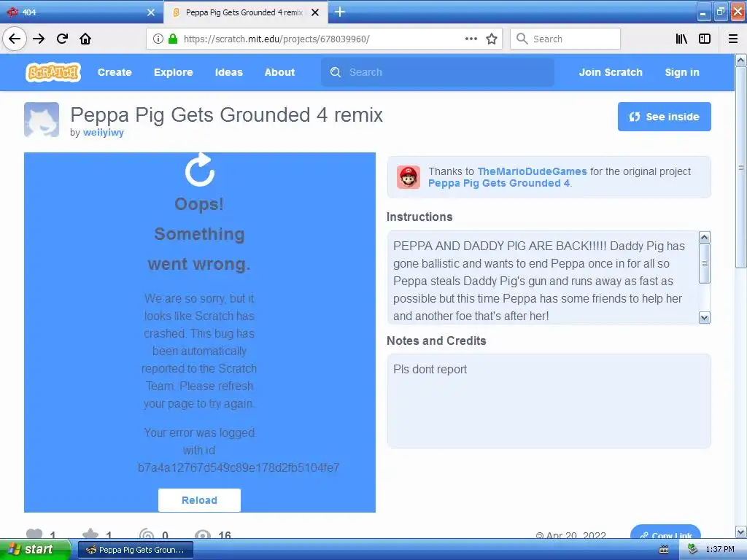Open the About menu item
This screenshot has height=560, width=747.
(x=279, y=72)
